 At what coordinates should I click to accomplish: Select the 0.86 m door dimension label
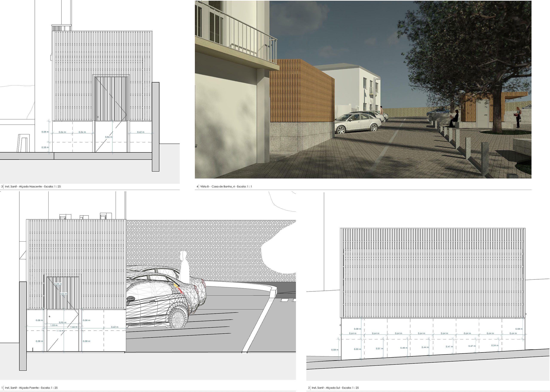[109, 137]
